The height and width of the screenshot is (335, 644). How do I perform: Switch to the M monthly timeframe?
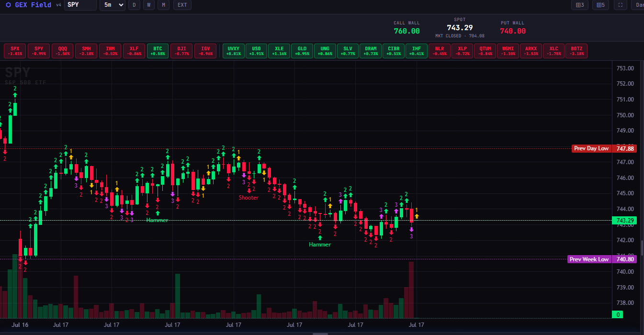[x=164, y=5]
